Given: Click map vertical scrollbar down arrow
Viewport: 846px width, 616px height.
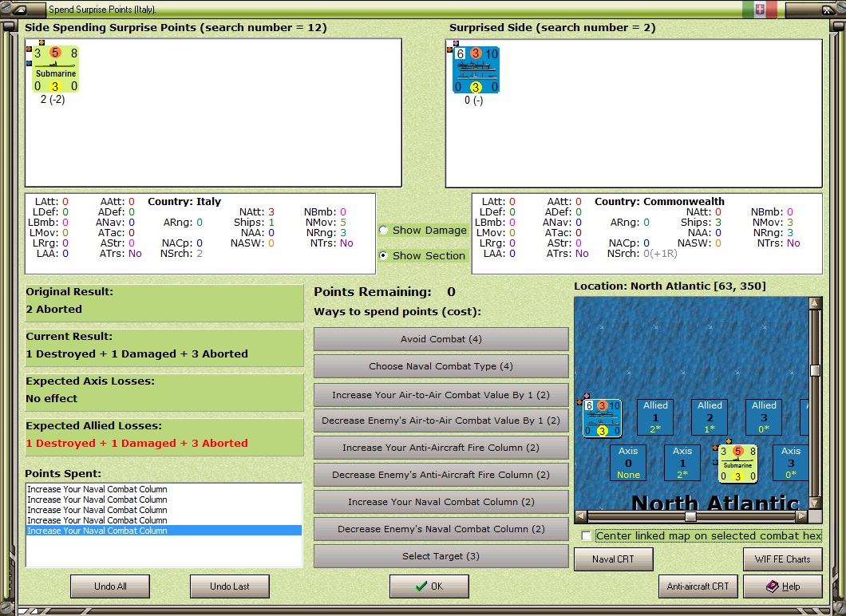Looking at the screenshot, I should click(x=815, y=503).
